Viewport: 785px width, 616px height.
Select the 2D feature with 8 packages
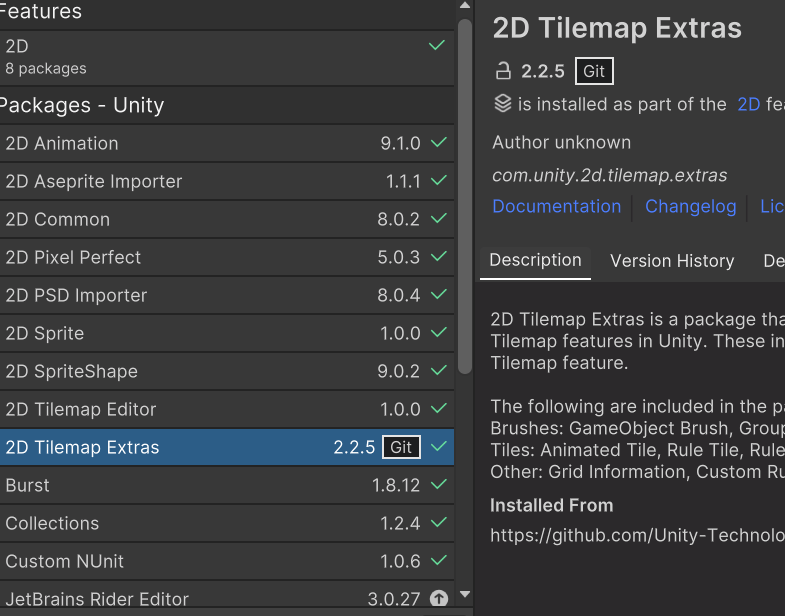[x=227, y=58]
